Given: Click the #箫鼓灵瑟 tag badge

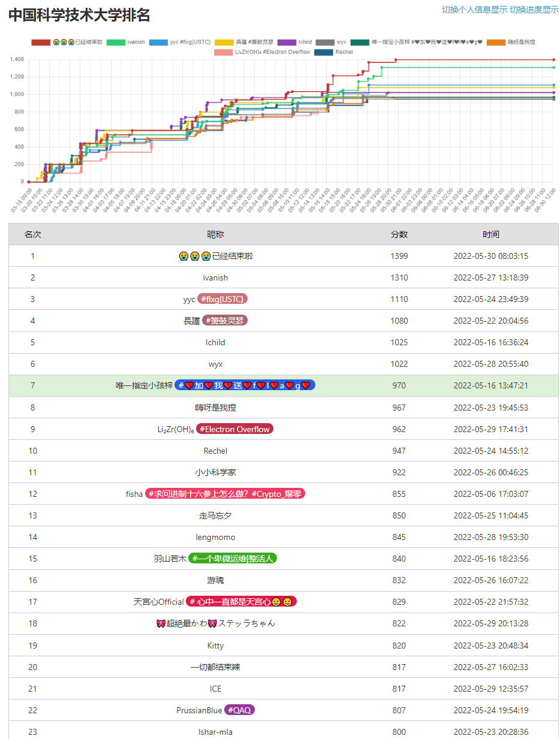Looking at the screenshot, I should click(x=225, y=321).
